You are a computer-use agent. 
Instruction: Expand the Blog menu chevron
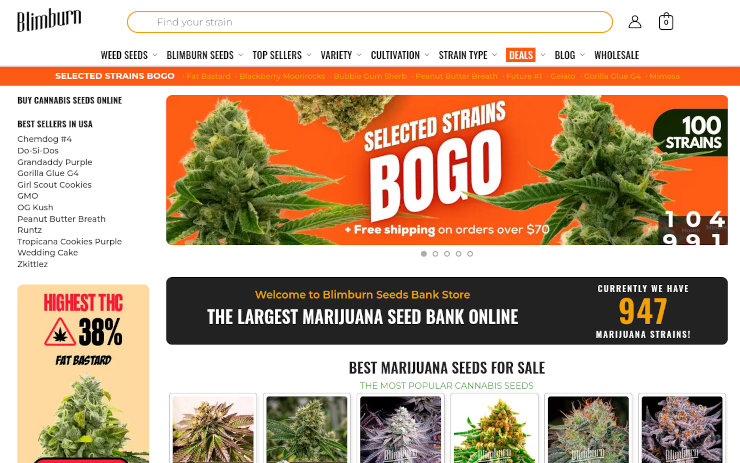pos(582,55)
